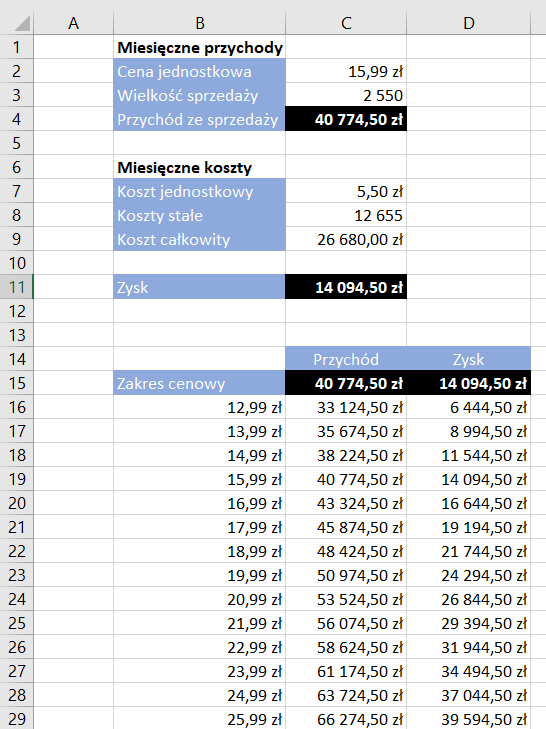
Task: Click the 39 594,50 zł cell in row 29
Action: 469,719
